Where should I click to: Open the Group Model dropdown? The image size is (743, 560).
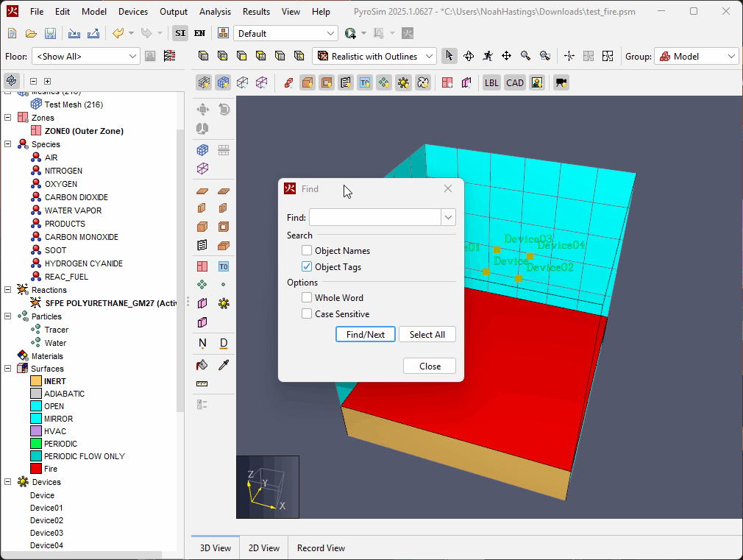pyautogui.click(x=697, y=57)
